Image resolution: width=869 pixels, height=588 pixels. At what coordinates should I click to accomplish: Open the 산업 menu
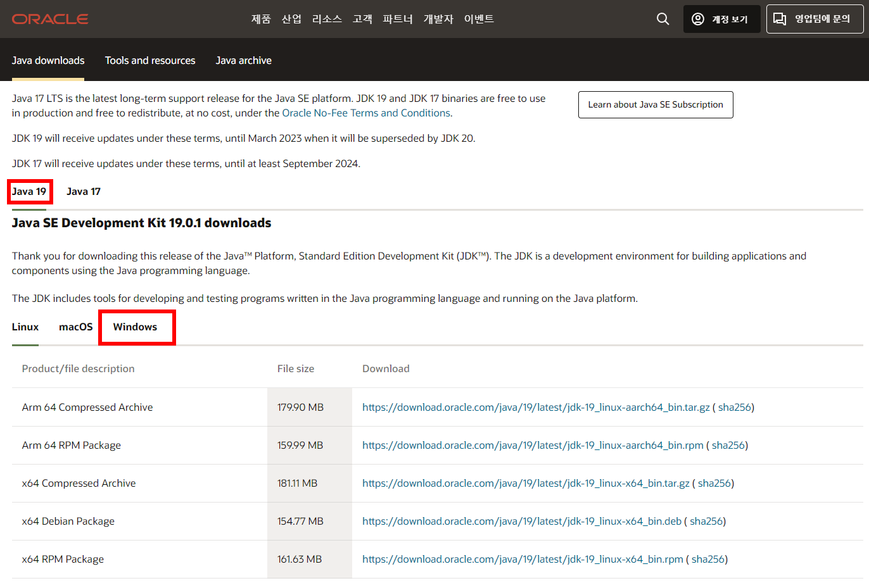[x=291, y=19]
